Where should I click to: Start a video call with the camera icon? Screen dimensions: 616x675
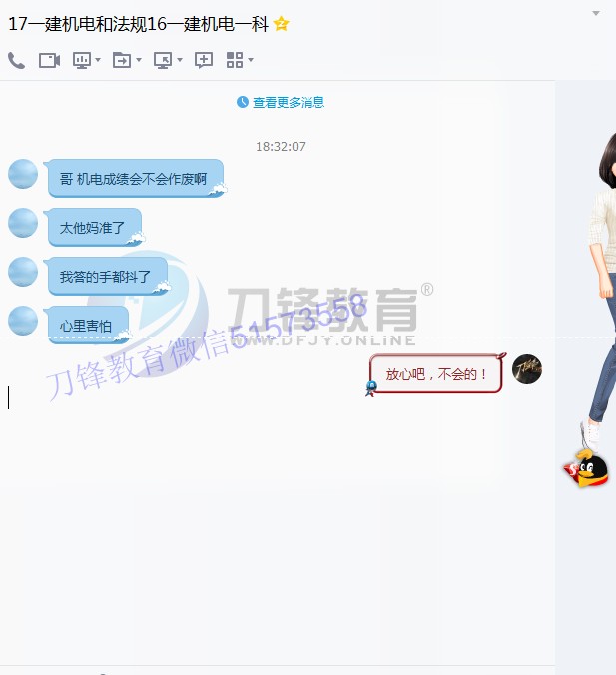pyautogui.click(x=49, y=60)
